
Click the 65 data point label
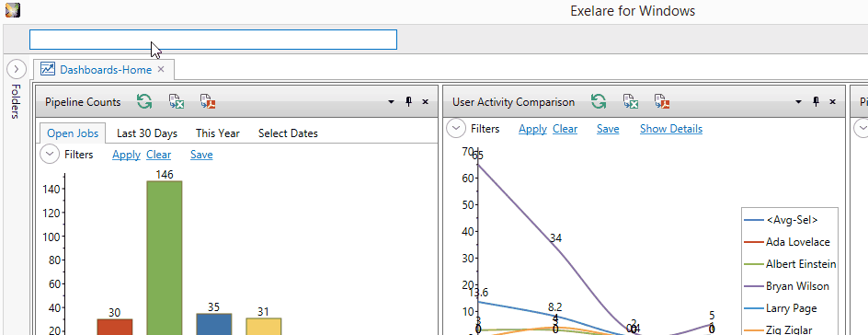click(x=478, y=156)
